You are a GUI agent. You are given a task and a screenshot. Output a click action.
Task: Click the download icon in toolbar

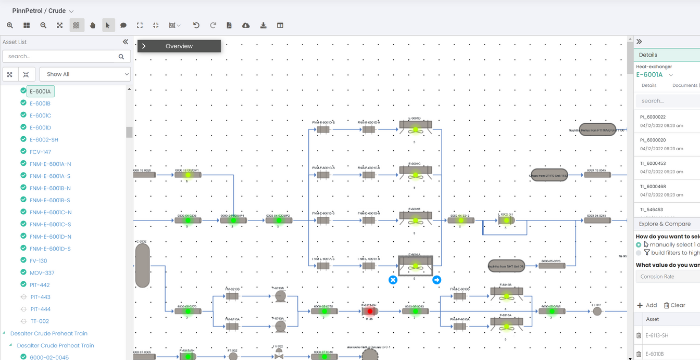click(263, 25)
